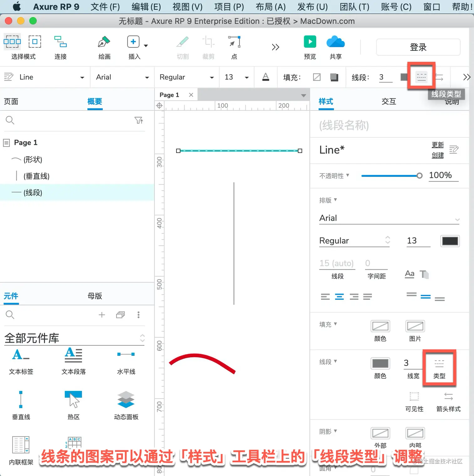Click the toolbar fill color swatch
The width and height of the screenshot is (474, 476).
click(317, 77)
